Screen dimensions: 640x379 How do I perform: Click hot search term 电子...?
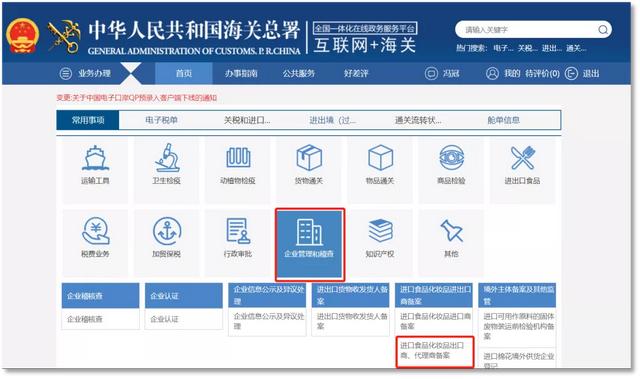point(503,48)
